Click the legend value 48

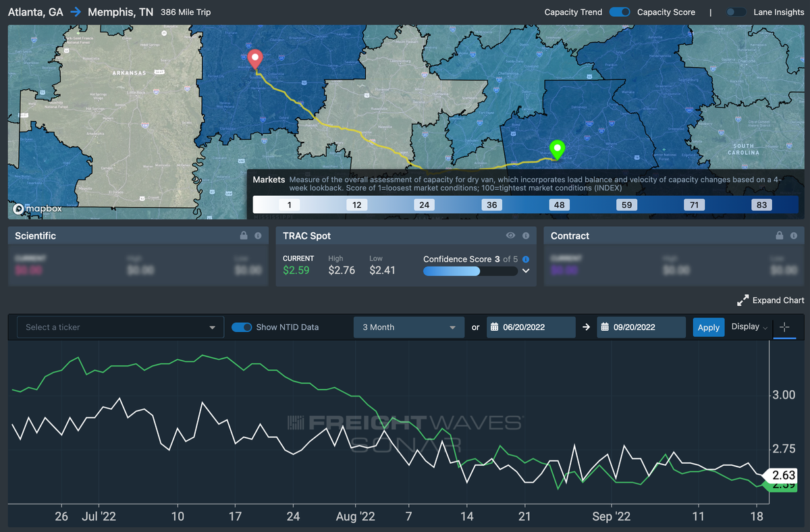point(559,205)
